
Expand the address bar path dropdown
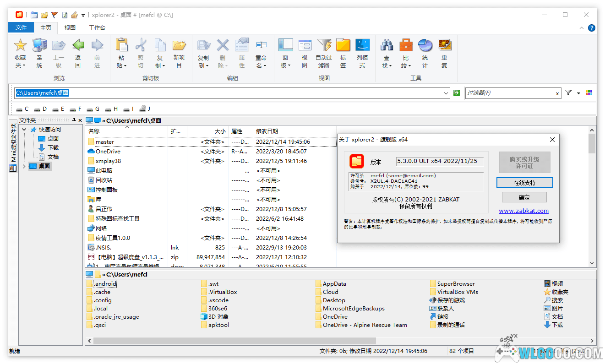(446, 93)
